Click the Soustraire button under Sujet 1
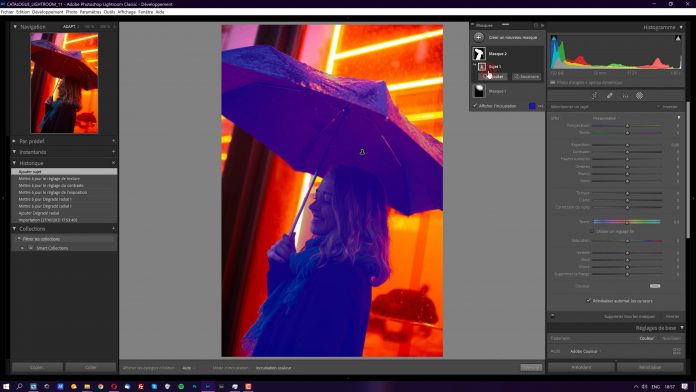696x392 pixels. click(526, 77)
